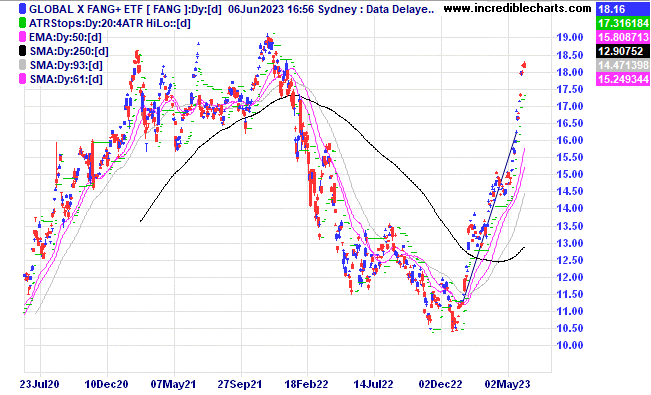Screen dimensions: 651x395
Task: Click the 14.00 price axis label
Action: point(570,209)
